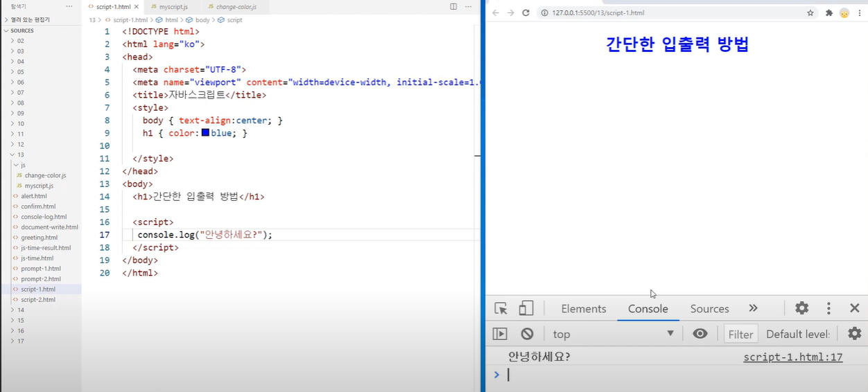Click the split editor icon
The width and height of the screenshot is (868, 392).
(x=453, y=6)
